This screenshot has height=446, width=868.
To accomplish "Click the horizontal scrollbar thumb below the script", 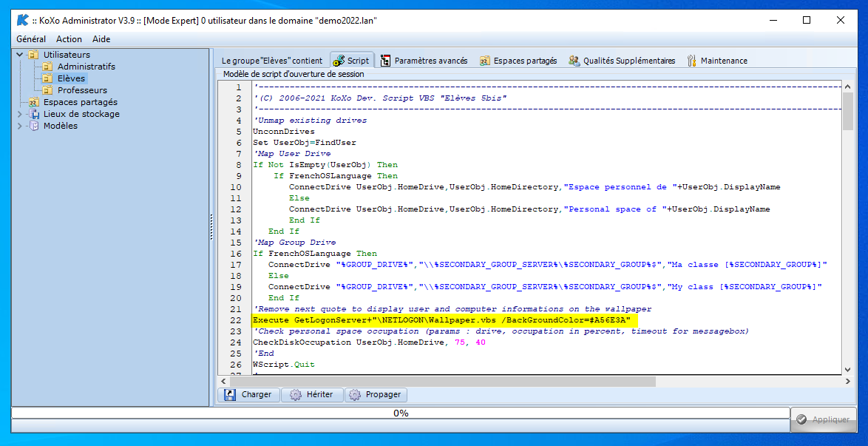I will 442,381.
